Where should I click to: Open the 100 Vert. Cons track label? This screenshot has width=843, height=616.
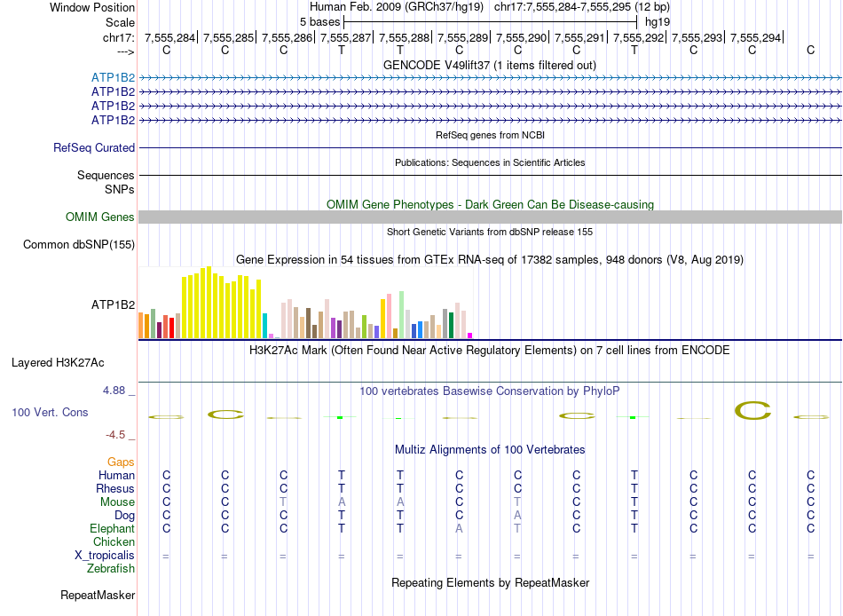click(x=50, y=412)
